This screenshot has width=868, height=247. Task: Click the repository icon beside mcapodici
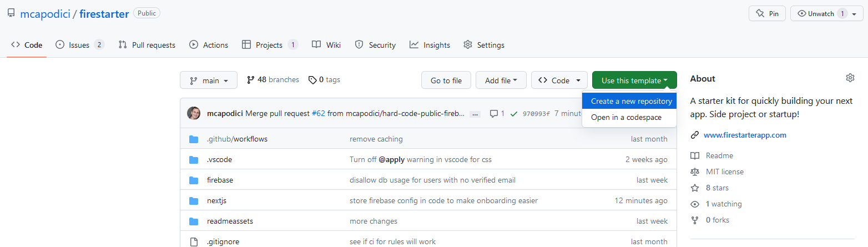pos(11,14)
